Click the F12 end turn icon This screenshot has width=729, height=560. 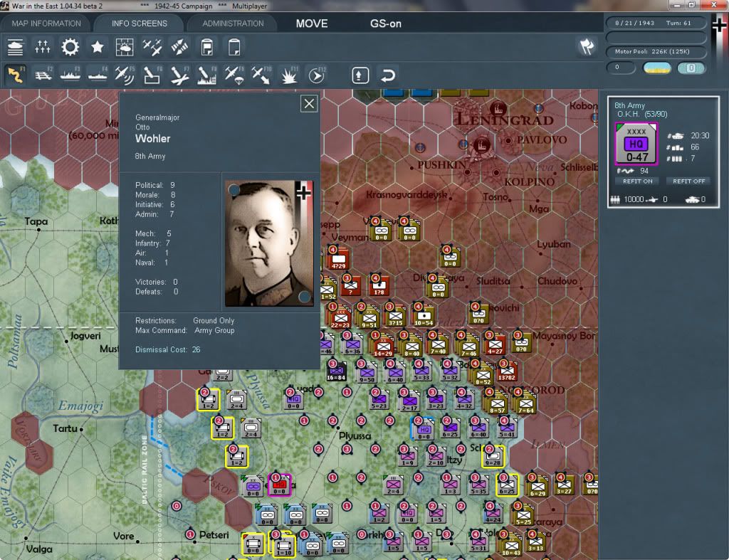[x=317, y=75]
